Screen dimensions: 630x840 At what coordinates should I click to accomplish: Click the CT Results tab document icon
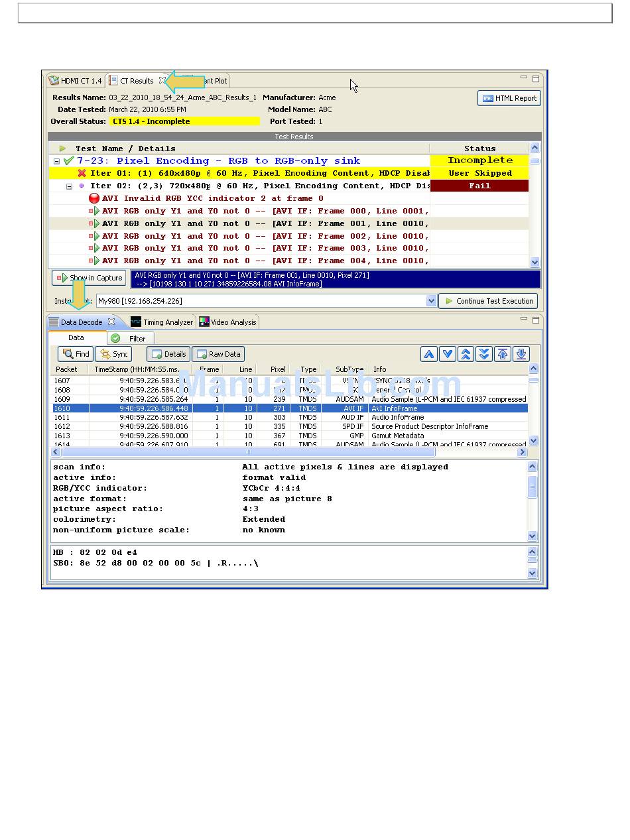pos(113,81)
